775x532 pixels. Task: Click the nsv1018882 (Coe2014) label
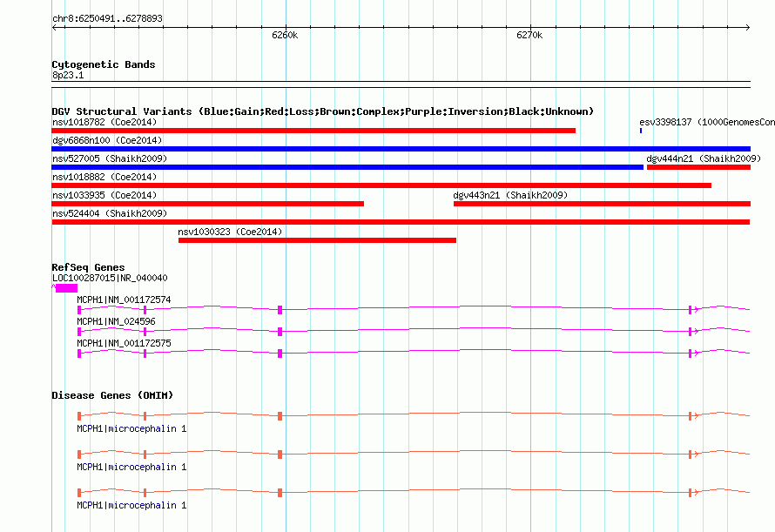pos(104,177)
